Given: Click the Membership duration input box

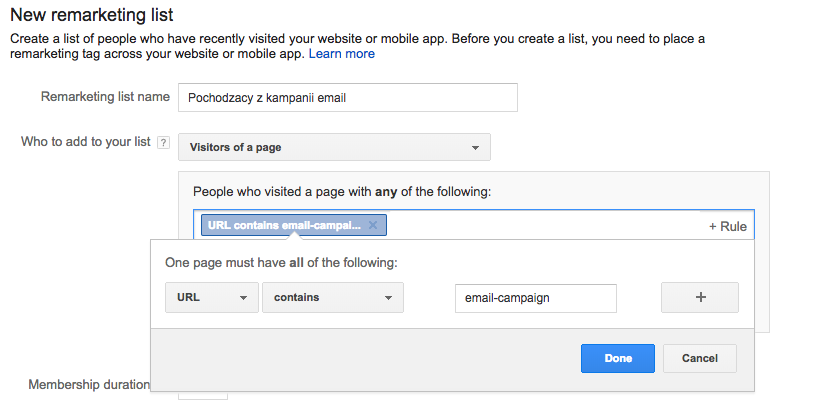Looking at the screenshot, I should click(202, 397).
